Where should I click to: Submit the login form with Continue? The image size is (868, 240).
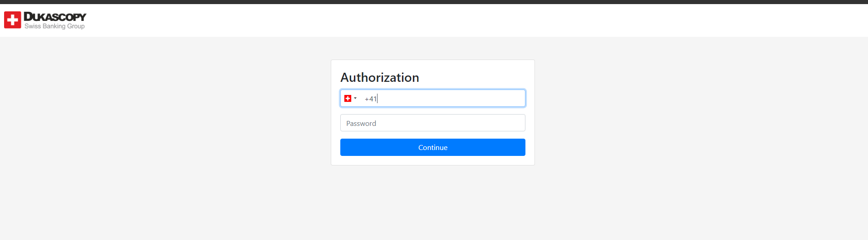(x=432, y=147)
